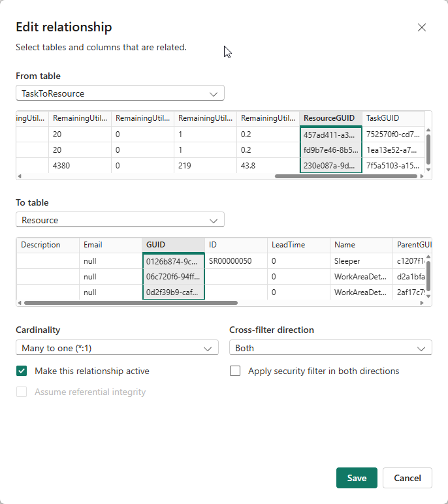This screenshot has height=504, width=448.
Task: Click the Email column header
Action: point(110,245)
